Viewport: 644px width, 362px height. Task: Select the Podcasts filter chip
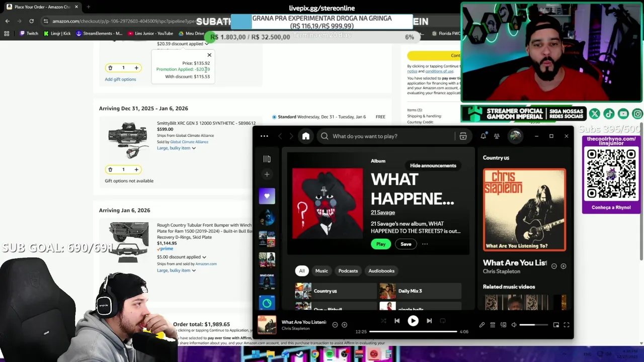coord(348,270)
